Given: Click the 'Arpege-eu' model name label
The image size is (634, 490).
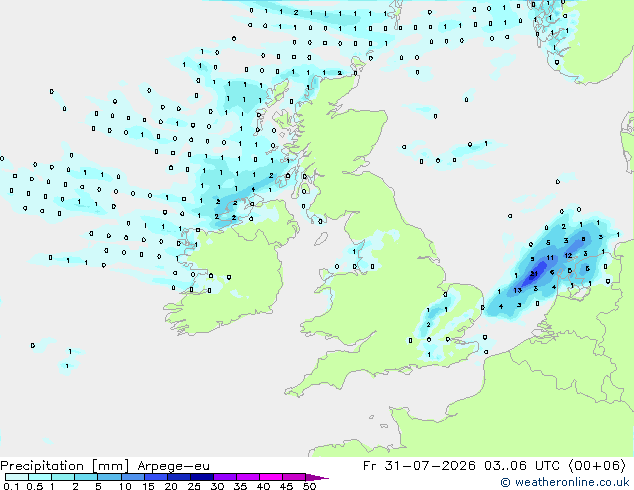Looking at the screenshot, I should coord(173,466).
